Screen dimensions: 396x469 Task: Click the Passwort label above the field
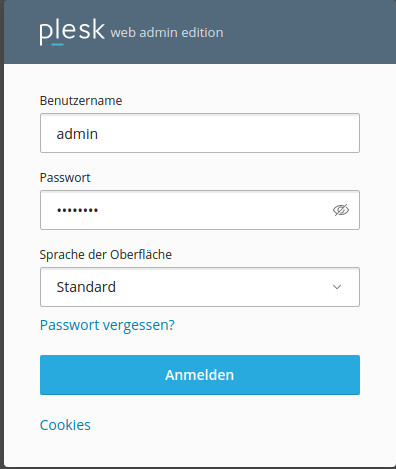[x=65, y=178]
